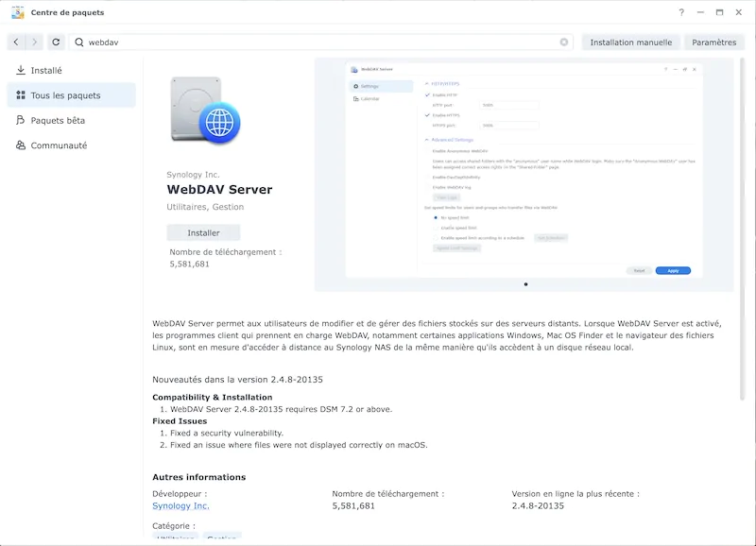Image resolution: width=756 pixels, height=546 pixels.
Task: Click the Utilitaires, Gestion category text
Action: tap(205, 207)
